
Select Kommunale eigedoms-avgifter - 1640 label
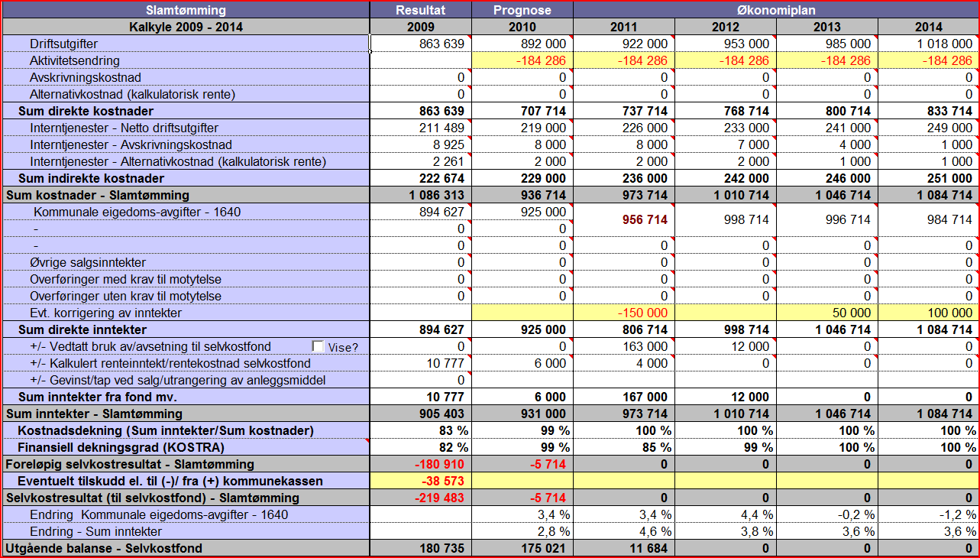click(x=186, y=212)
